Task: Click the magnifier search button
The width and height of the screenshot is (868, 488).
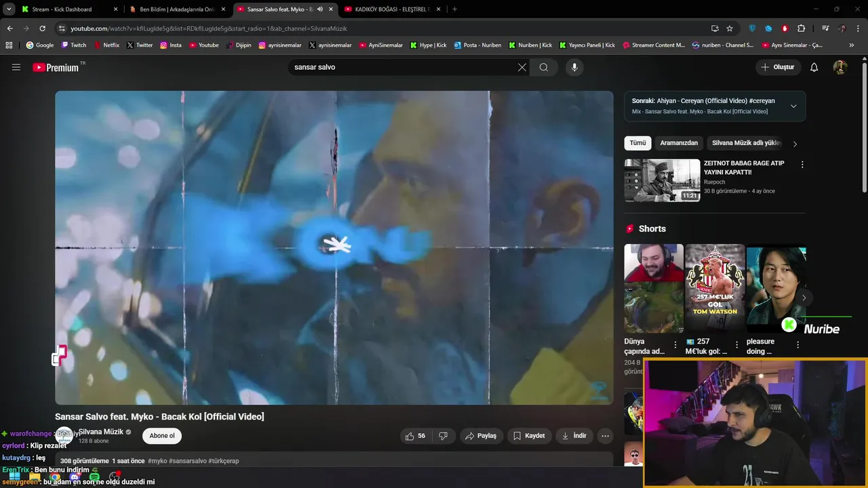Action: [544, 67]
